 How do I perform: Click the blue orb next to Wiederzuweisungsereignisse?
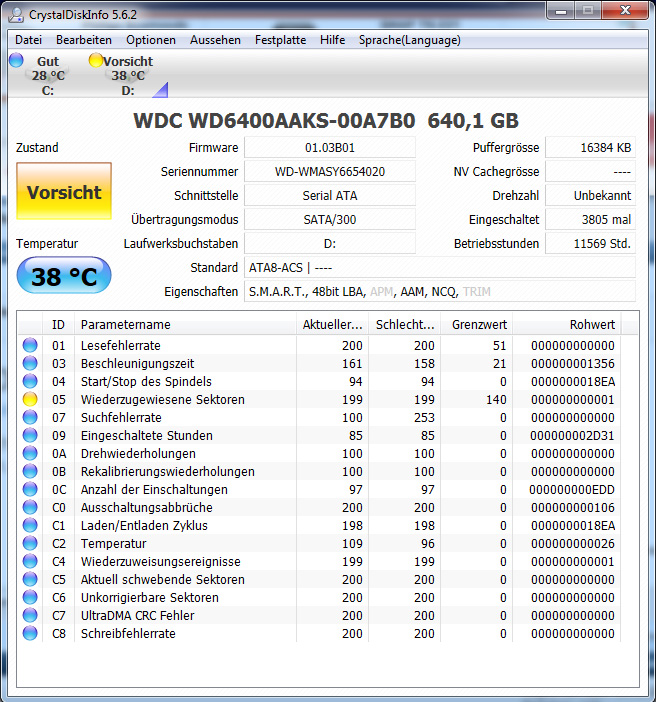30,561
